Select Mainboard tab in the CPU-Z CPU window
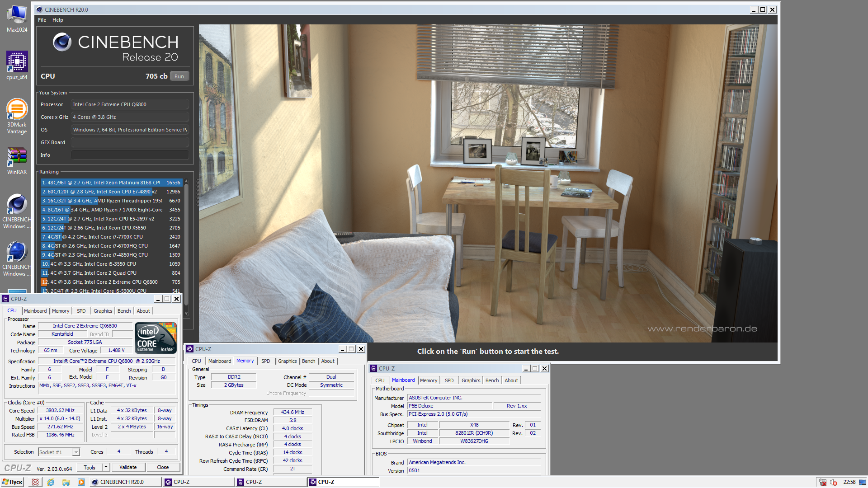The height and width of the screenshot is (488, 868). [35, 311]
